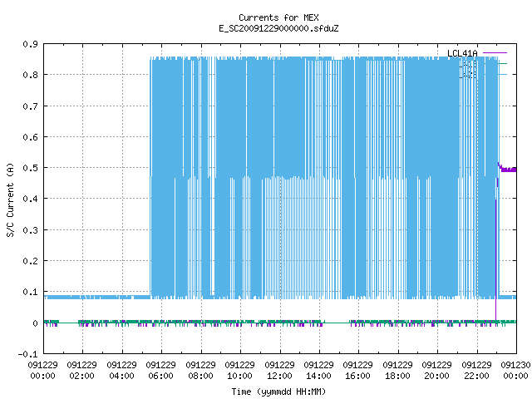Click the y-axis tick label '0.6'
The image size is (532, 399).
pos(30,137)
